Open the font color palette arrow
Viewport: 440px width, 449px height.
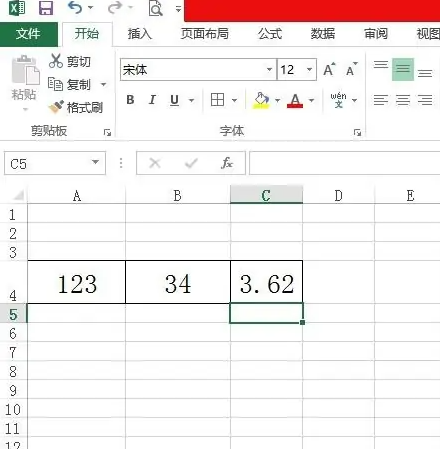coord(311,100)
